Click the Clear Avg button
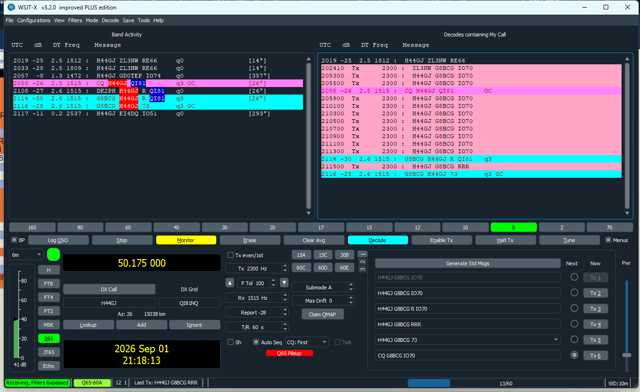The height and width of the screenshot is (392, 640). 314,240
